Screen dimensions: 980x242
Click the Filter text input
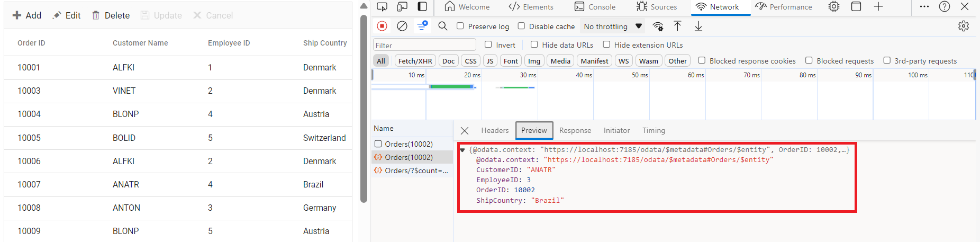point(424,45)
